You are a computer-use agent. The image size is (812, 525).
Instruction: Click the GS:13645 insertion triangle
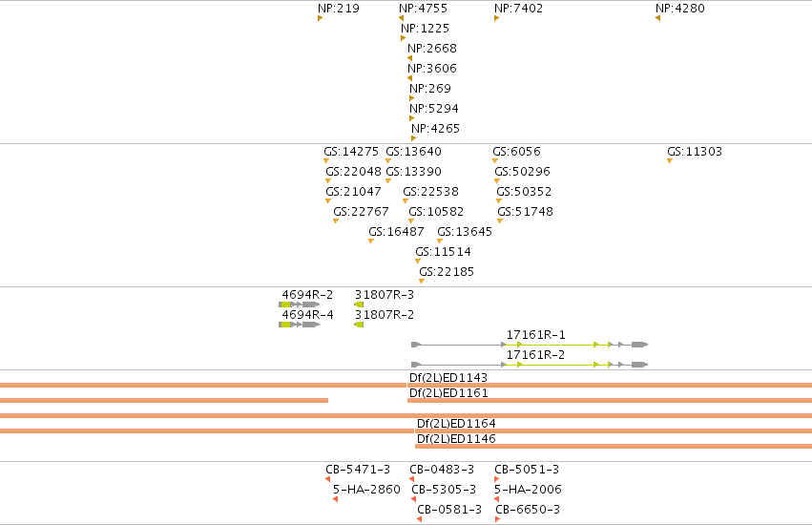point(440,241)
